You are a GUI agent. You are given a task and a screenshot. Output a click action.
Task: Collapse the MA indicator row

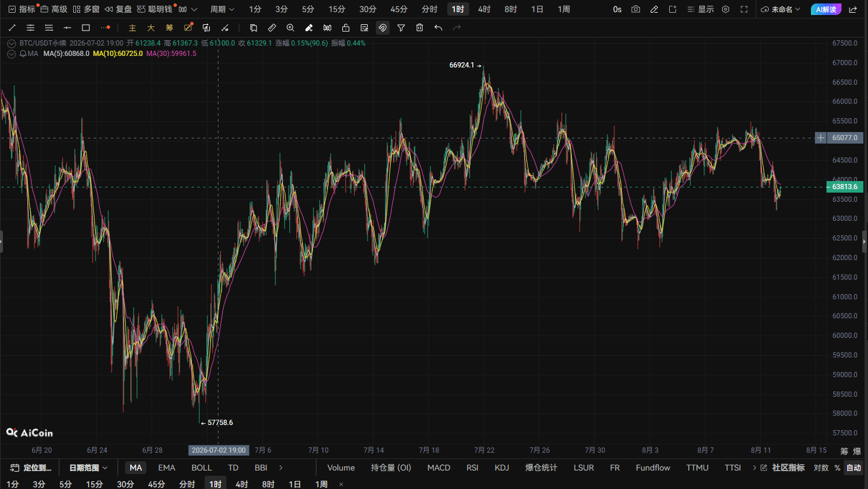tap(12, 54)
